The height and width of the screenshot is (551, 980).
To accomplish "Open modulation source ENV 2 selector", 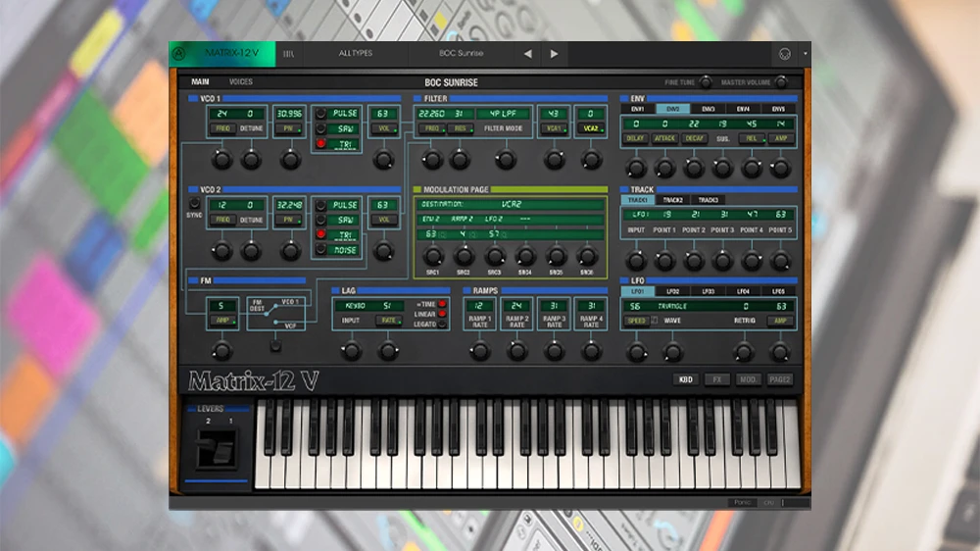I will pyautogui.click(x=432, y=220).
